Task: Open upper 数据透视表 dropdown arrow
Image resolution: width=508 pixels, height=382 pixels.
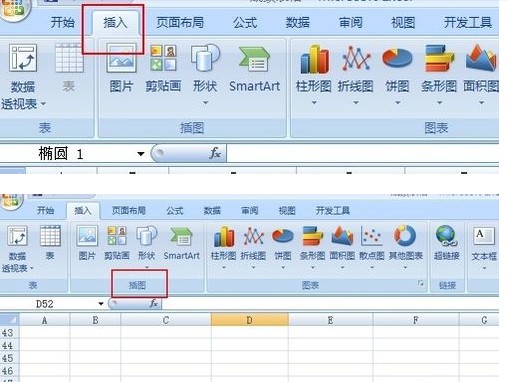Action: coord(43,104)
